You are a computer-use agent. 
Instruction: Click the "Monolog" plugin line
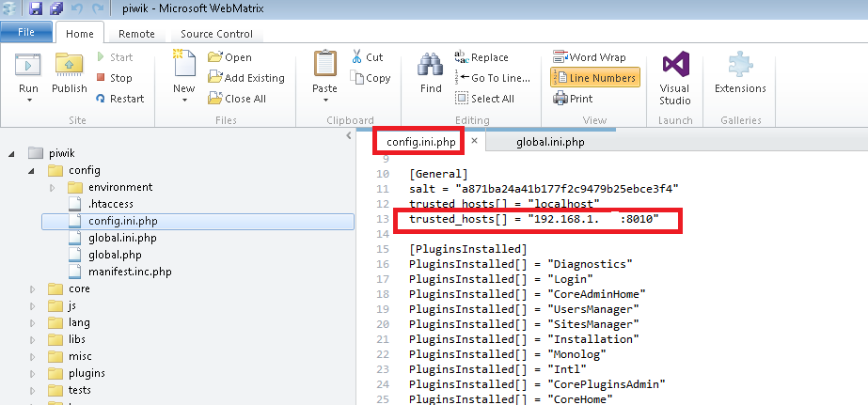pyautogui.click(x=508, y=353)
